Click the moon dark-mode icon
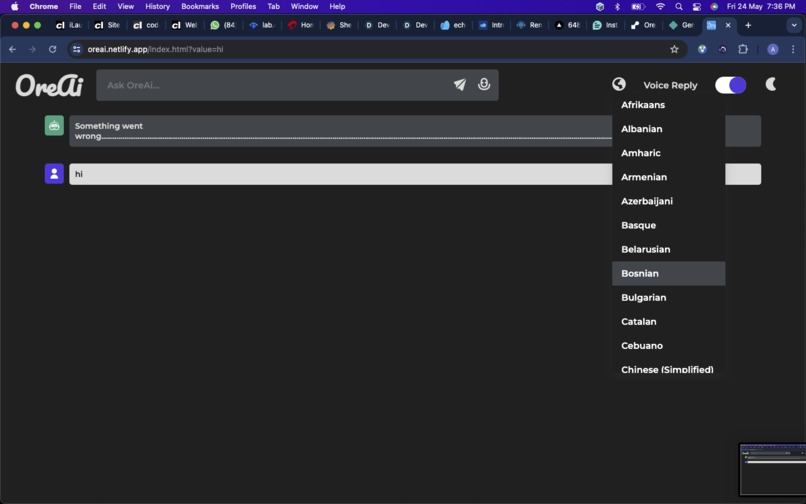 click(x=771, y=84)
